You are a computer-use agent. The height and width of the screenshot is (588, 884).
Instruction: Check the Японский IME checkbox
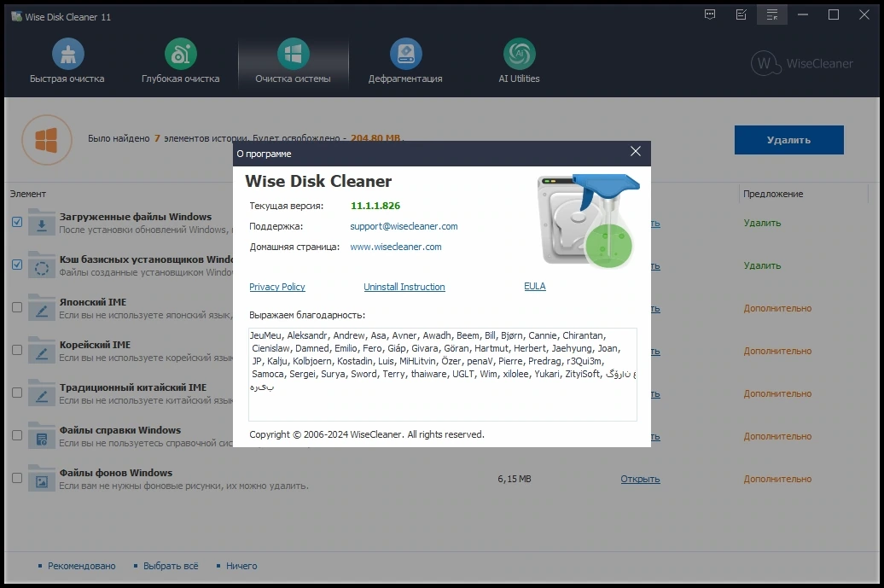(x=17, y=307)
